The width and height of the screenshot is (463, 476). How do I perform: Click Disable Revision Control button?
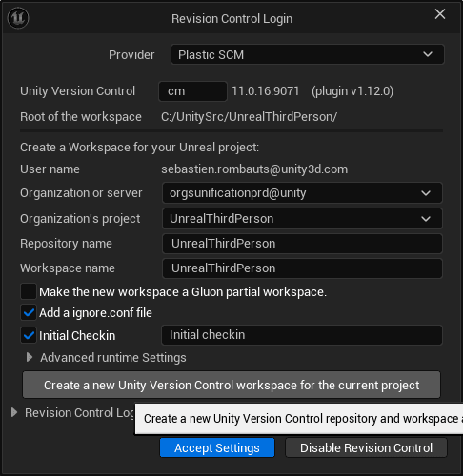(x=366, y=447)
